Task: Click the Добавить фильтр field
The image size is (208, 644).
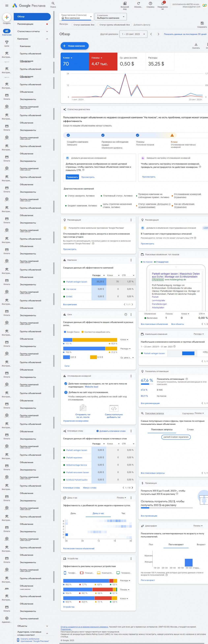Action: (142, 25)
